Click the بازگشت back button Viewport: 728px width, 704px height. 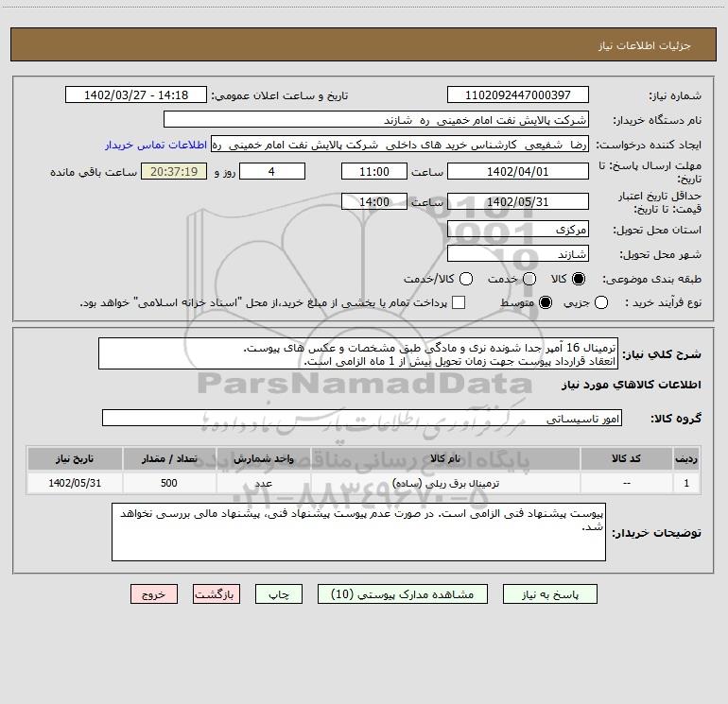(217, 594)
